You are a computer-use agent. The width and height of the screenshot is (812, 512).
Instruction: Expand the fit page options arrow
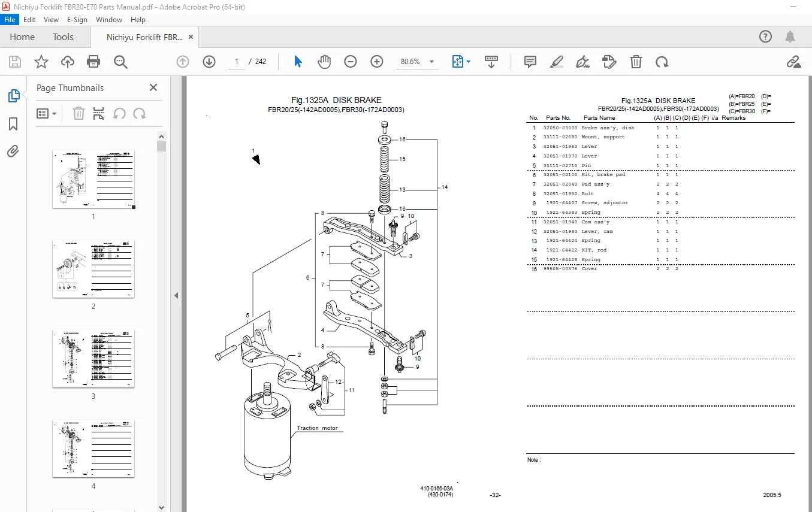469,62
